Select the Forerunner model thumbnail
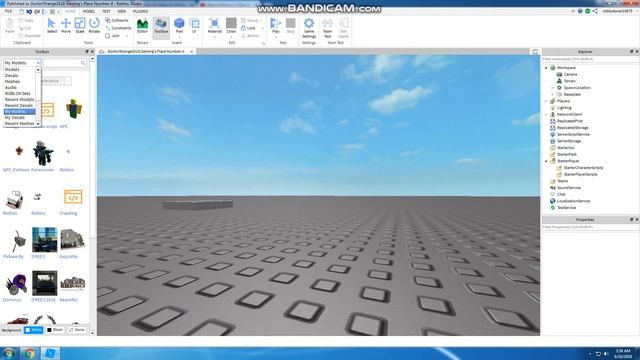The width and height of the screenshot is (640, 360). coord(43,153)
